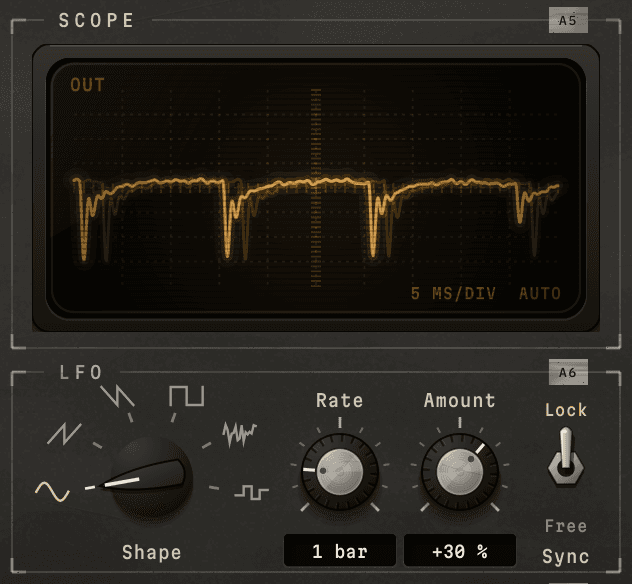The width and height of the screenshot is (632, 584).
Task: Click the Amount knob
Action: [x=460, y=472]
